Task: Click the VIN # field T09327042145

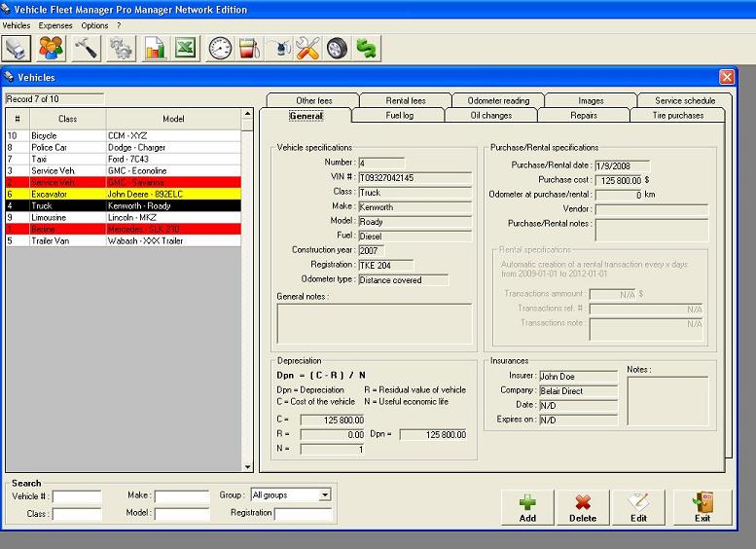Action: [x=414, y=178]
